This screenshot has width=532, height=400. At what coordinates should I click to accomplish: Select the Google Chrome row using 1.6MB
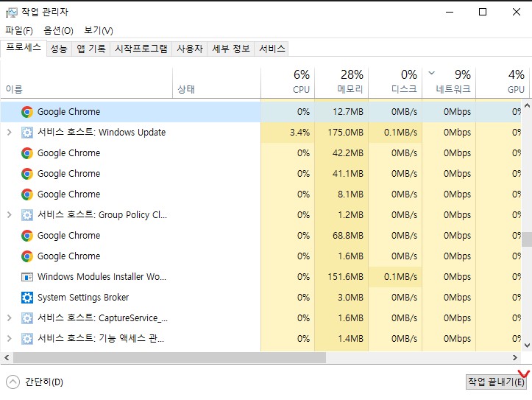pyautogui.click(x=260, y=256)
